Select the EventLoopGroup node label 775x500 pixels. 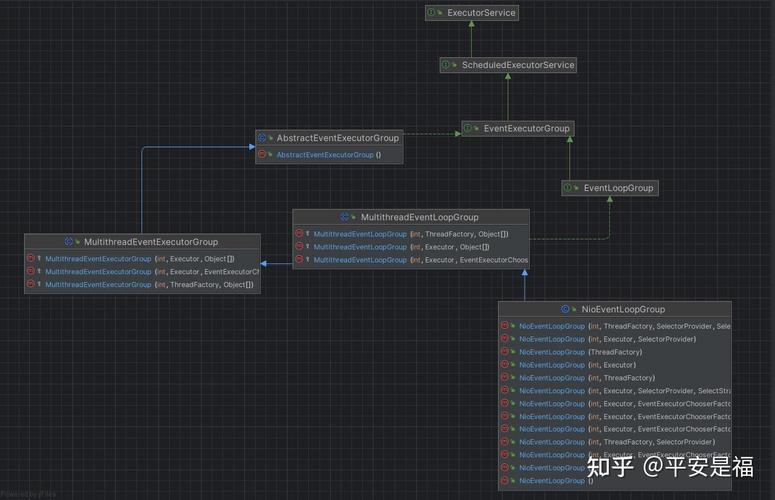click(618, 188)
